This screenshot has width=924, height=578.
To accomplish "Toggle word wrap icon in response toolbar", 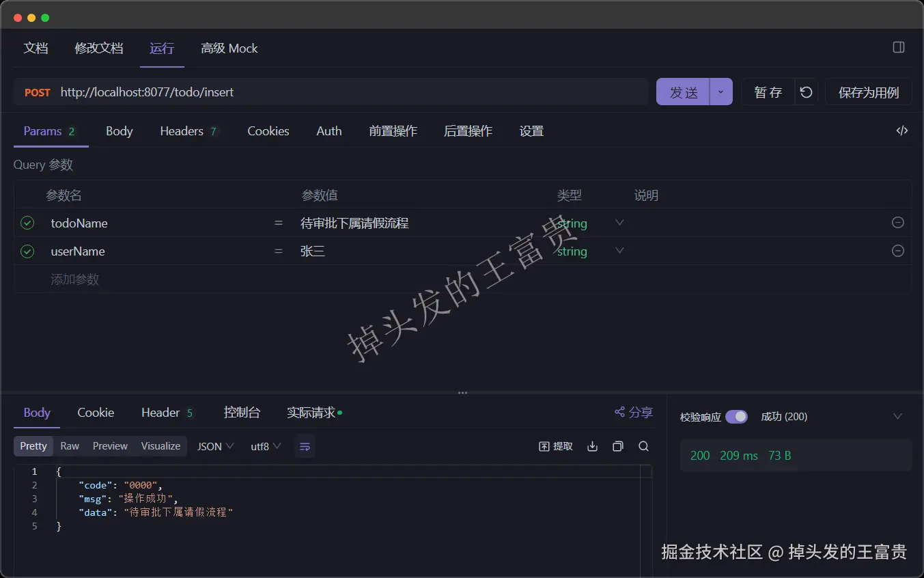I will click(305, 446).
